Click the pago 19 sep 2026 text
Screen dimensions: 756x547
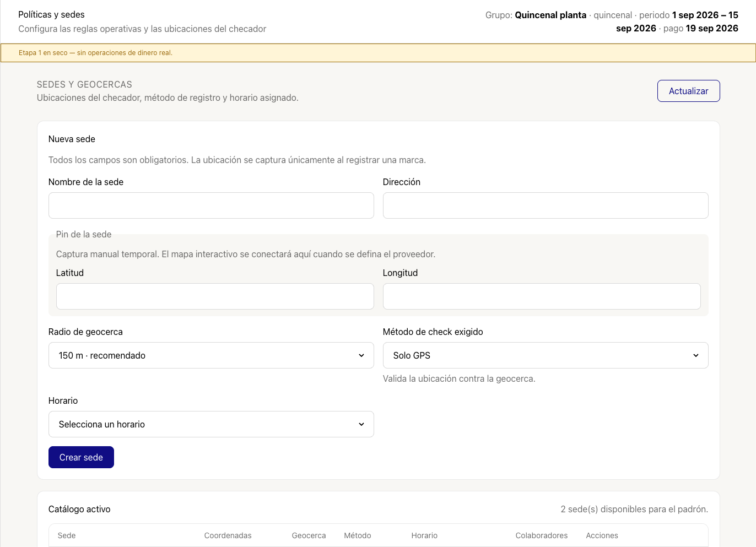tap(701, 28)
